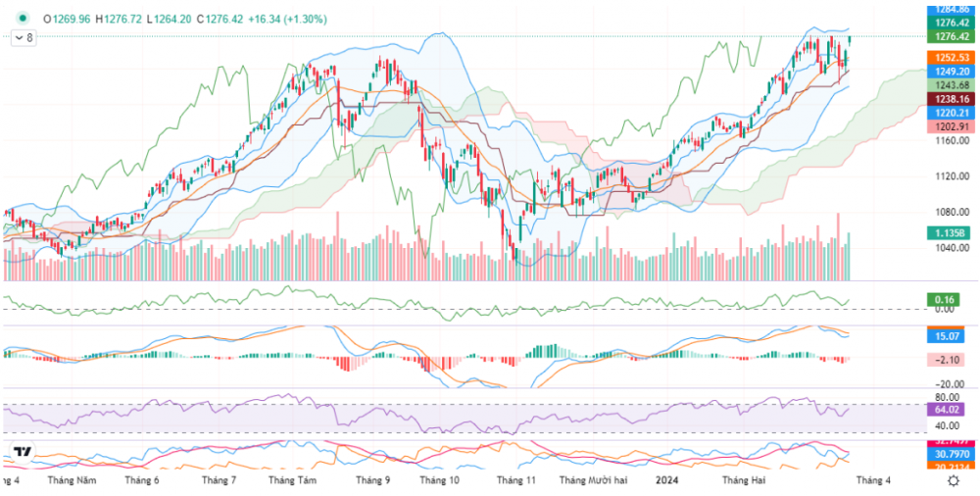Click the 1284.86 upper band label
Viewport: 980px width, 496px height.
(x=951, y=8)
